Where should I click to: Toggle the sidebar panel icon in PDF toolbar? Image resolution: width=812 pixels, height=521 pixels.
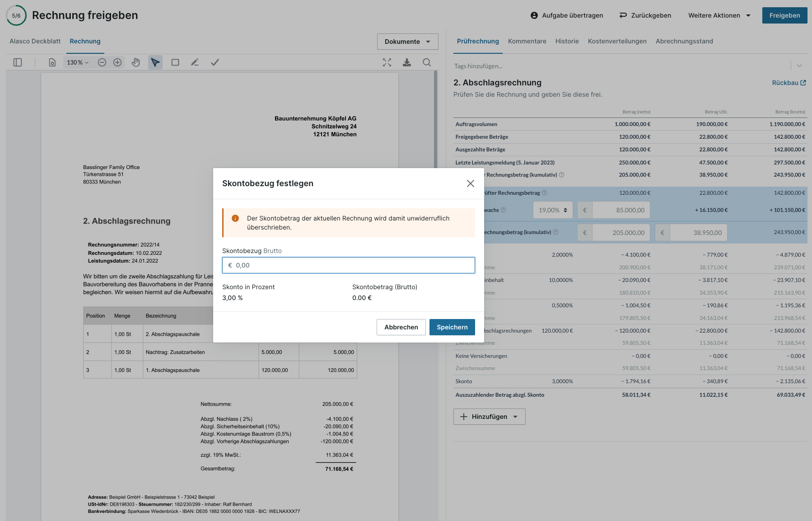18,62
